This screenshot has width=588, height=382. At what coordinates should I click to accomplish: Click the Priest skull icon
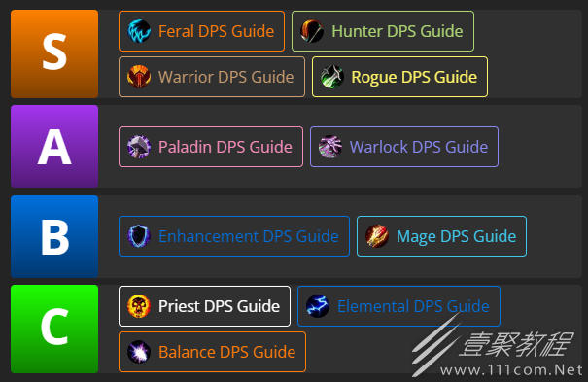coord(139,306)
